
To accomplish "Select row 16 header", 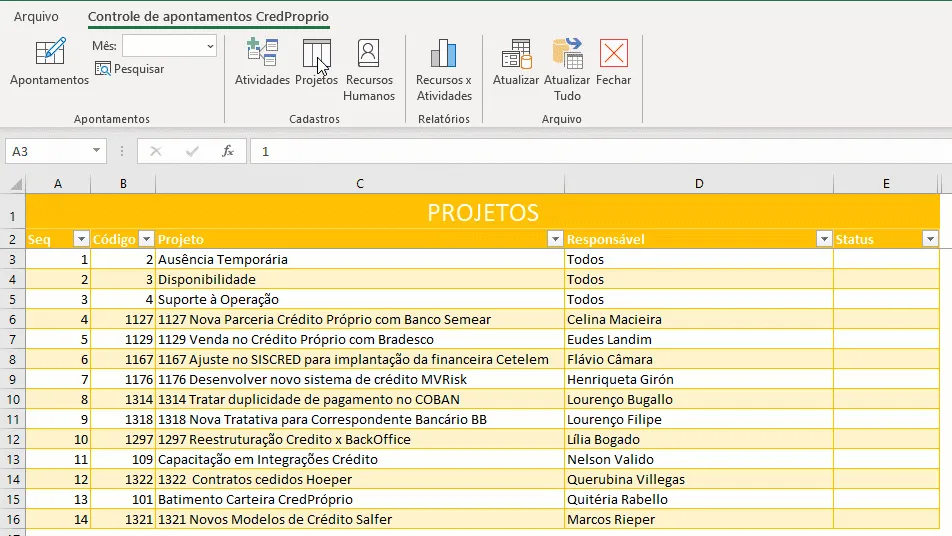I will tap(12, 520).
